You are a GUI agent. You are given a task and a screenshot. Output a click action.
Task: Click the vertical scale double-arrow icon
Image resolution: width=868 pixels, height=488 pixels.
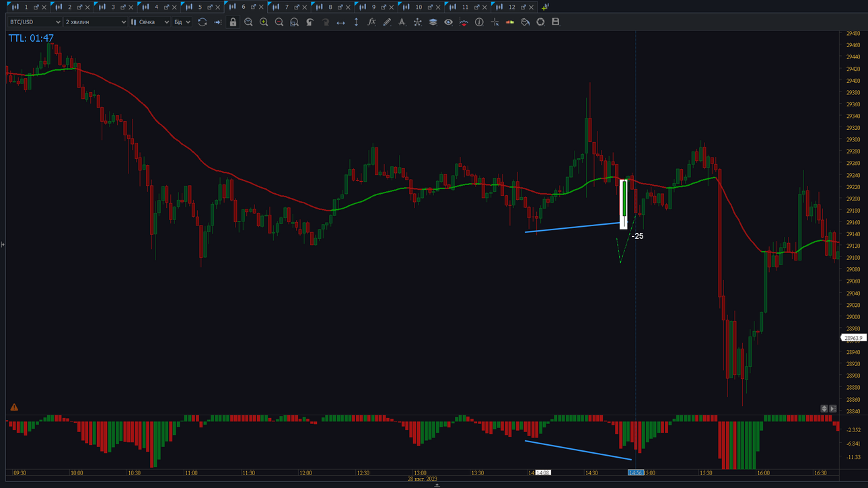(x=356, y=22)
